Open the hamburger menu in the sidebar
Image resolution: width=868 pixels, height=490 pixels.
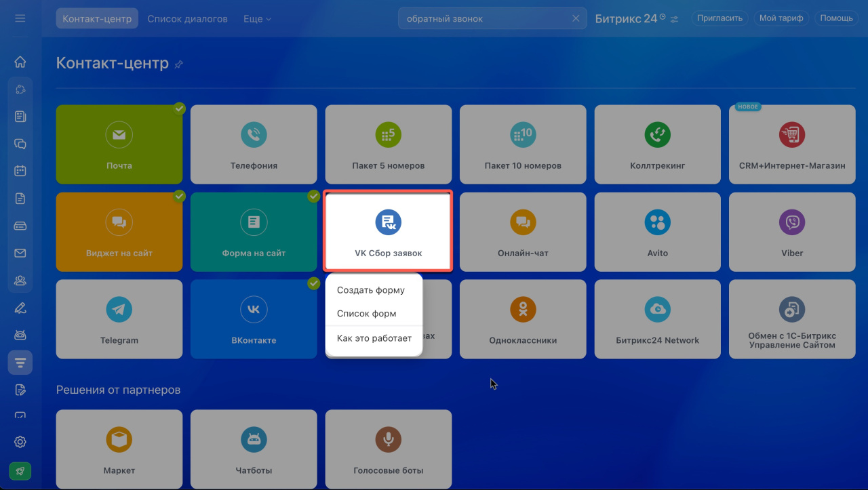pos(20,18)
